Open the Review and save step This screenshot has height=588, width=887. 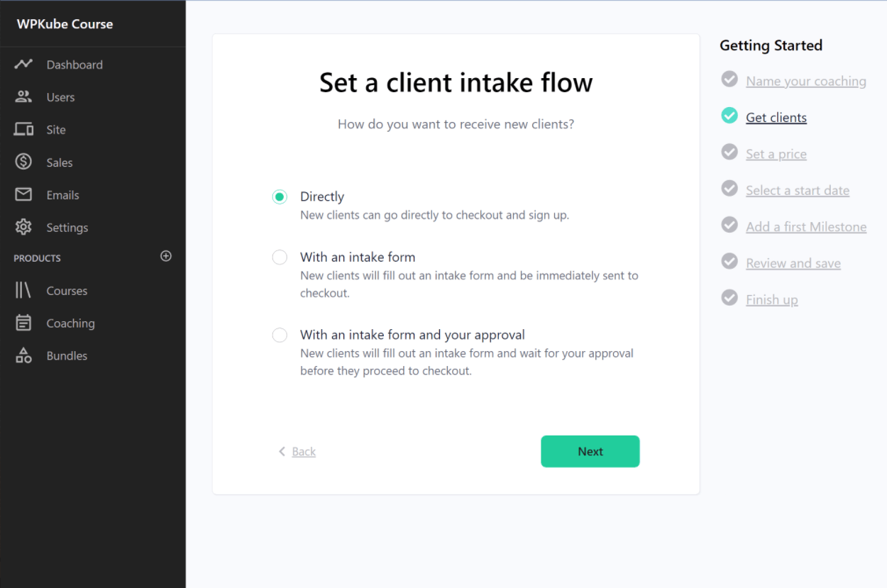pos(793,264)
